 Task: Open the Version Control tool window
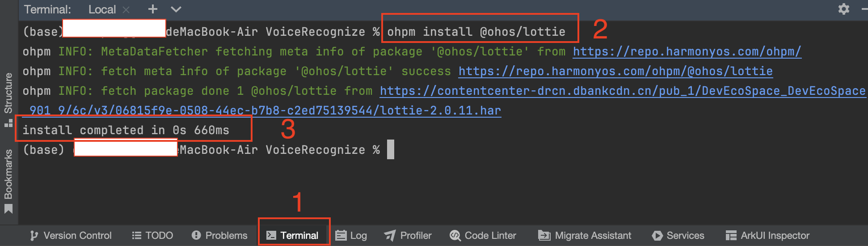[71, 235]
